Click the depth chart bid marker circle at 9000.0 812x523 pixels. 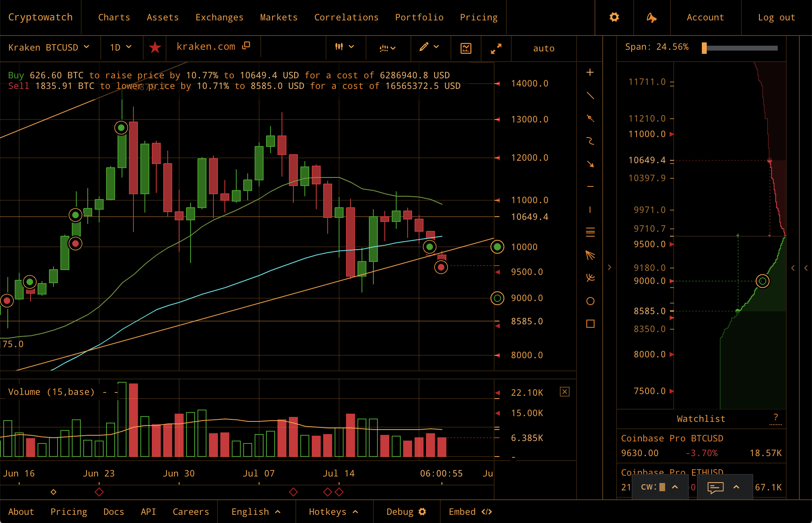tap(762, 281)
